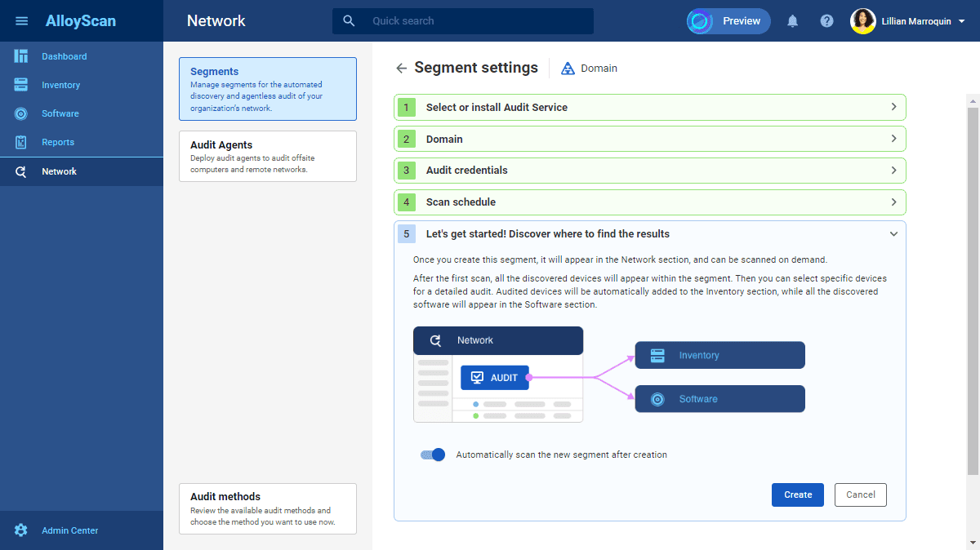Click the Inventory box in the diagram

720,356
